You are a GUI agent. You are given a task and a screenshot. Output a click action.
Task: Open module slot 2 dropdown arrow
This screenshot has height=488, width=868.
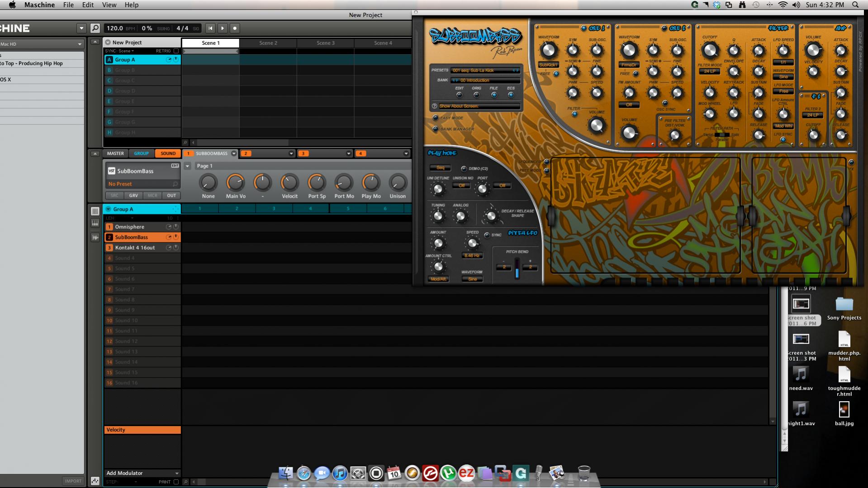click(291, 153)
